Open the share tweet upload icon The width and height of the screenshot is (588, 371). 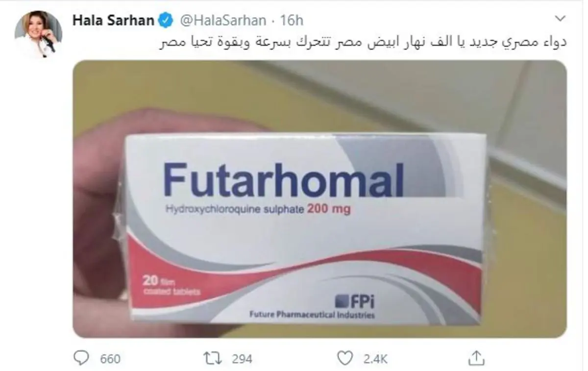tap(475, 358)
